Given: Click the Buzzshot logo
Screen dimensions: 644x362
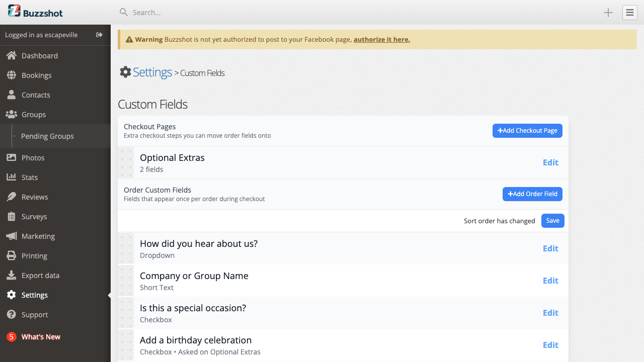Looking at the screenshot, I should tap(36, 12).
